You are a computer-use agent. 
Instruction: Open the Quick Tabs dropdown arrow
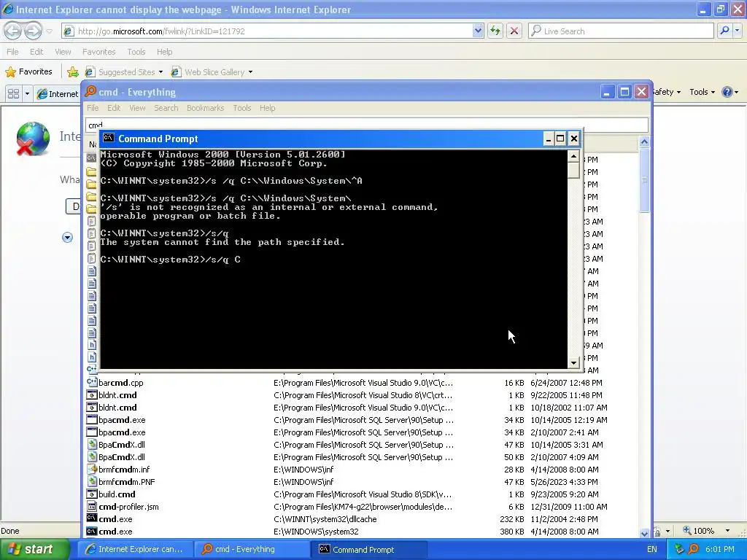tap(27, 93)
